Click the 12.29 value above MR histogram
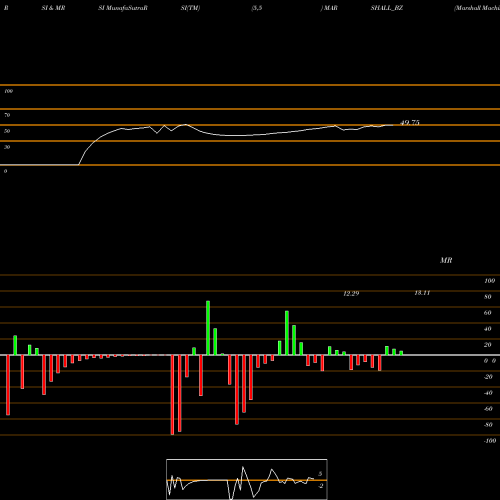Image resolution: width=500 pixels, height=500 pixels. [x=351, y=293]
